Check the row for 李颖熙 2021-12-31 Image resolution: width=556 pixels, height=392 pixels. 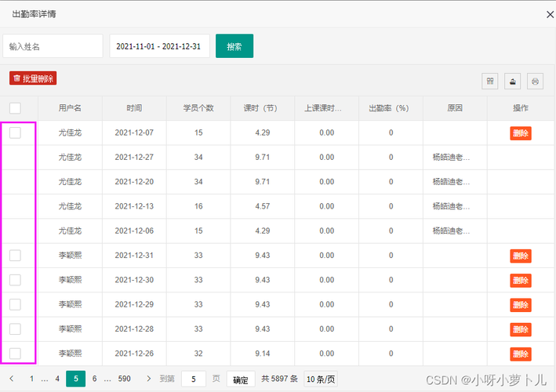coord(15,255)
